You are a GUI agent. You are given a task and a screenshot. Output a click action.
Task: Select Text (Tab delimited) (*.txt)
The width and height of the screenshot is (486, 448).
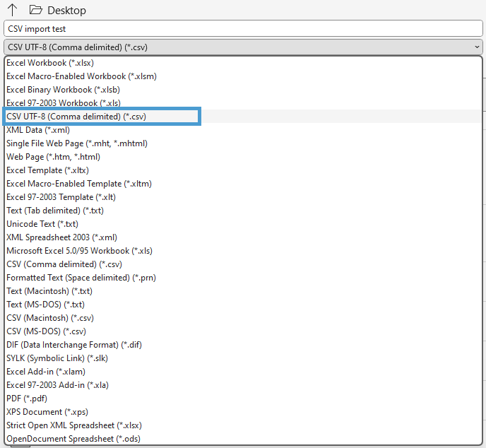point(243,211)
